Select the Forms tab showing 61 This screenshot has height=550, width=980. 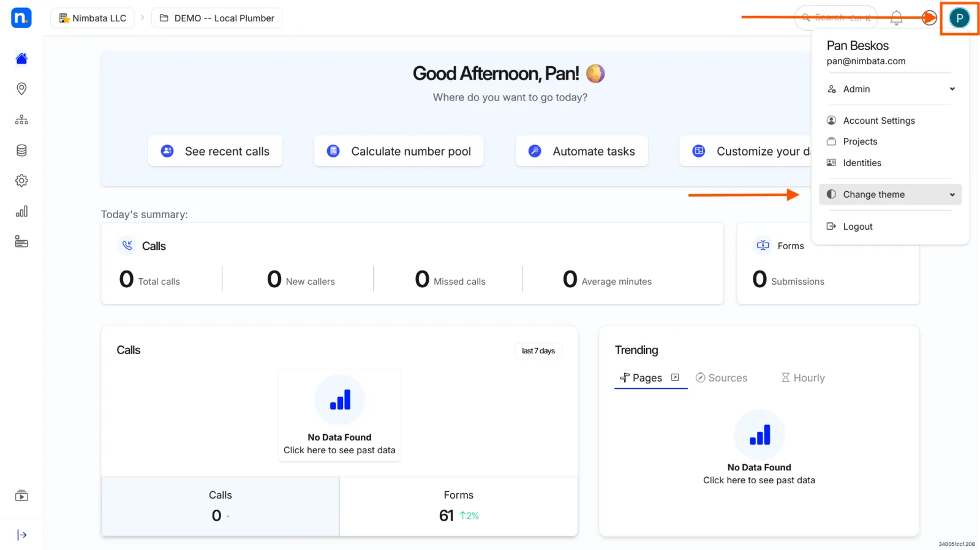[x=459, y=507]
